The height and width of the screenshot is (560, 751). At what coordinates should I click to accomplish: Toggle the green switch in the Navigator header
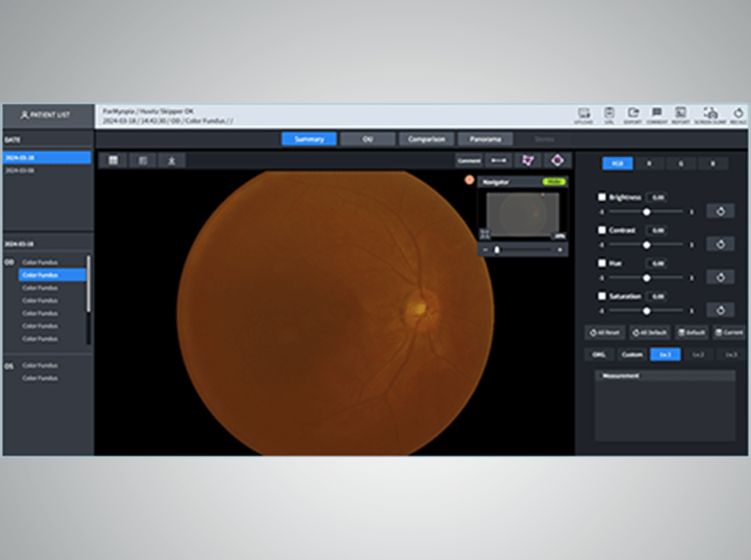coord(554,182)
